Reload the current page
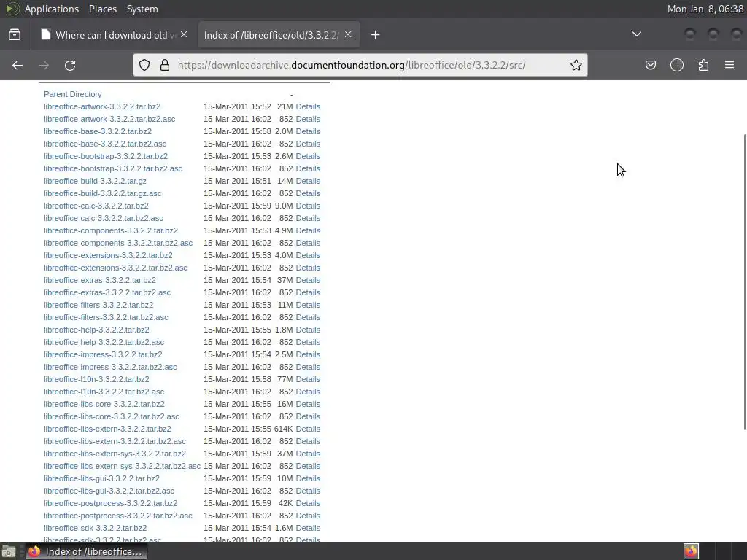 pyautogui.click(x=70, y=65)
